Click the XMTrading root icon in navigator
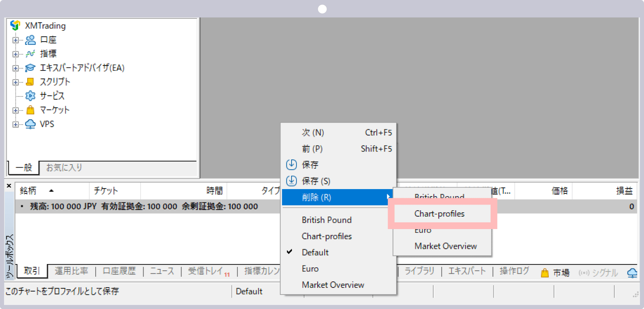644x309 pixels. click(x=15, y=26)
